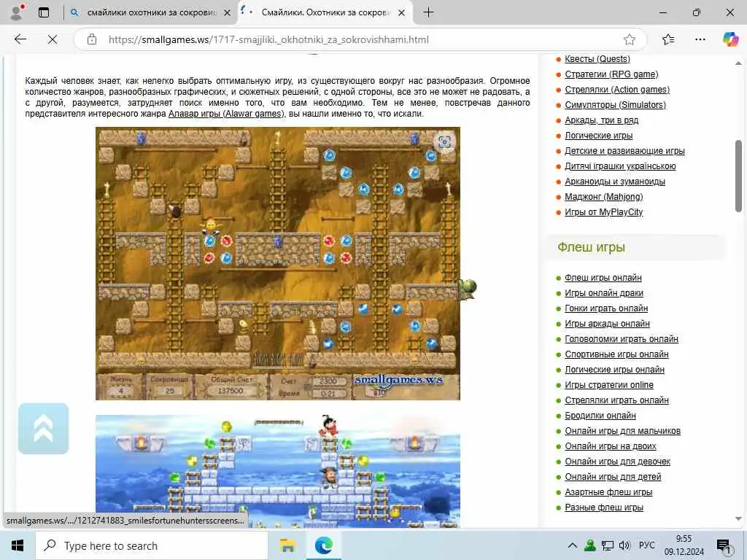
Task: Open the Copilot sidebar icon
Action: coord(730,39)
